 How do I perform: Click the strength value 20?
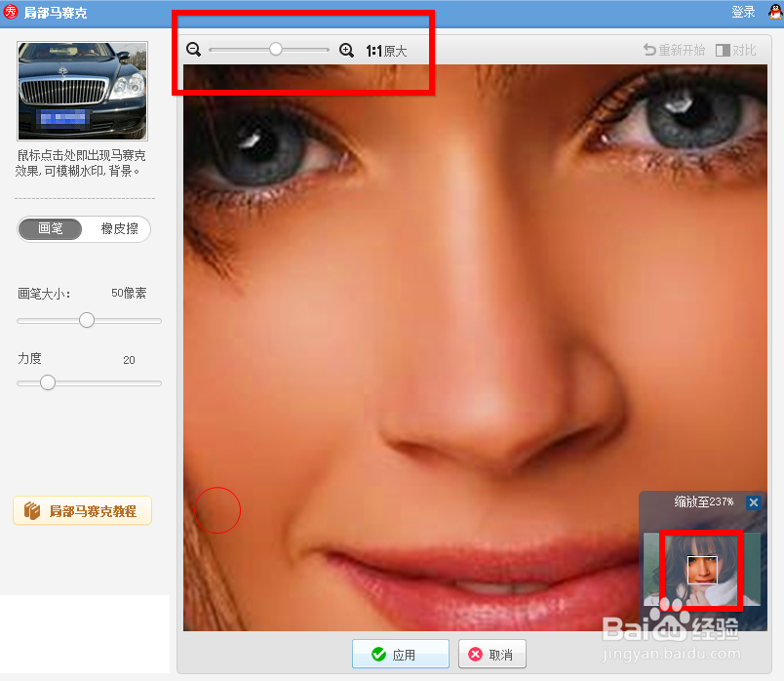[x=129, y=360]
